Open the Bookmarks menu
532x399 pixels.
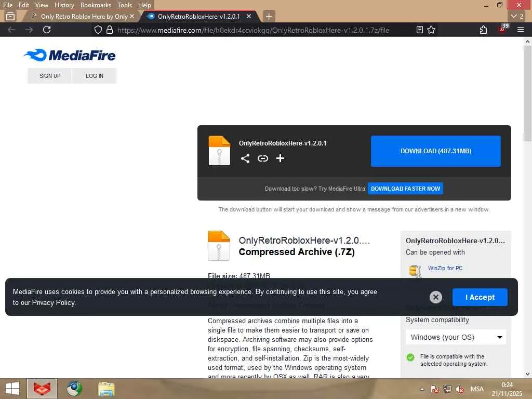tap(96, 5)
